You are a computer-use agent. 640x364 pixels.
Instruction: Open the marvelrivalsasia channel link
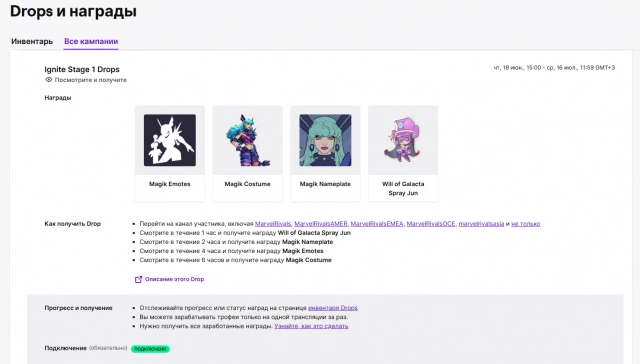pos(481,224)
